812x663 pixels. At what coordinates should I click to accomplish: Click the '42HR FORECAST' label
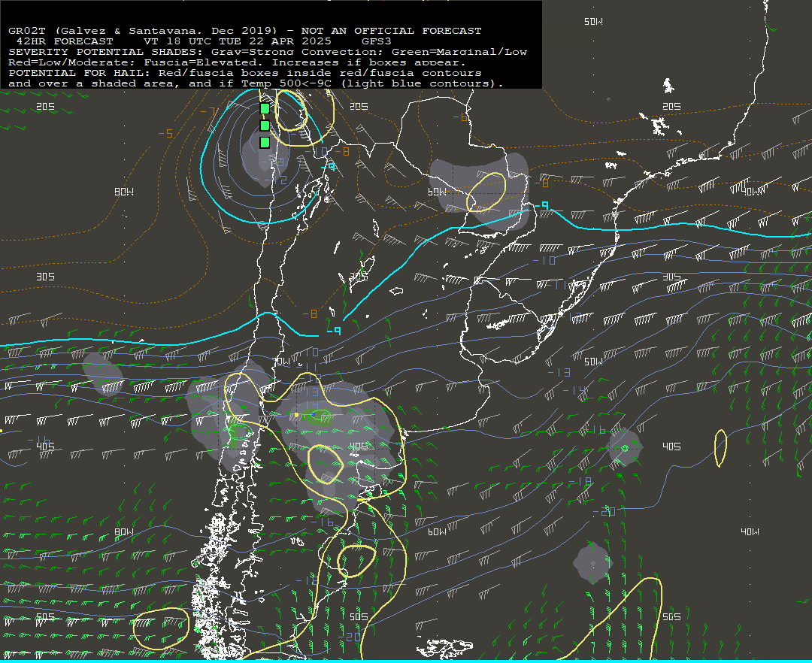tap(65, 41)
